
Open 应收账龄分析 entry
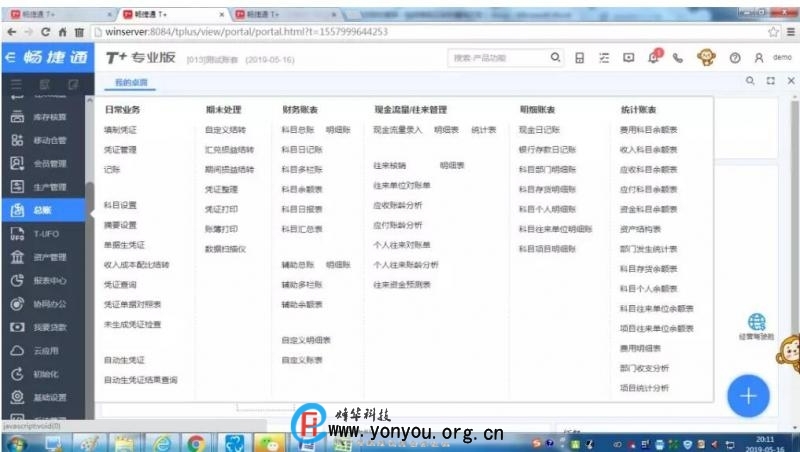point(397,205)
